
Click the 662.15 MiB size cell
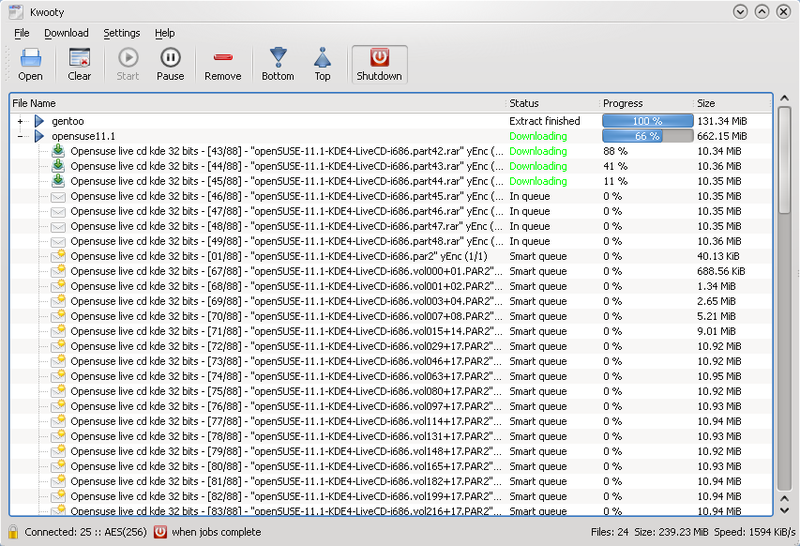pyautogui.click(x=722, y=136)
